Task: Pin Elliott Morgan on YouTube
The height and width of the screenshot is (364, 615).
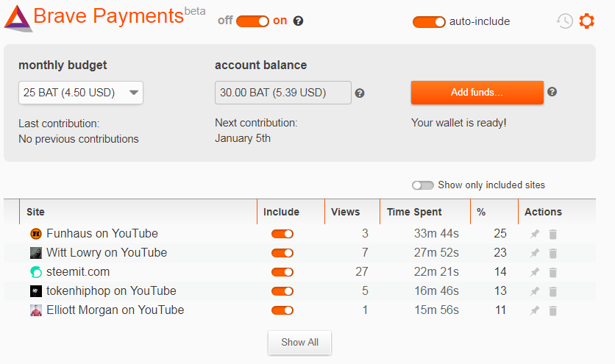Action: pos(535,310)
